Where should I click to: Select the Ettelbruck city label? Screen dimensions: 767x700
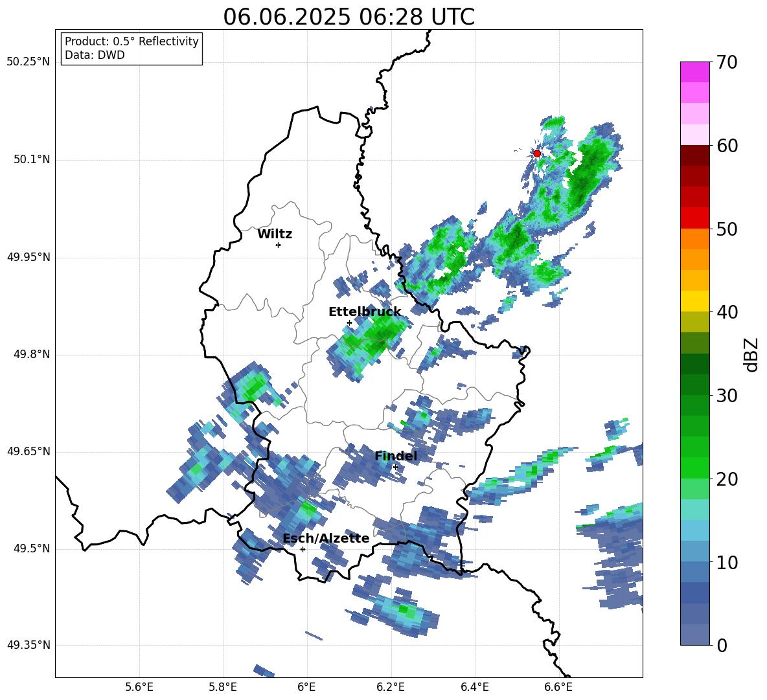(365, 312)
